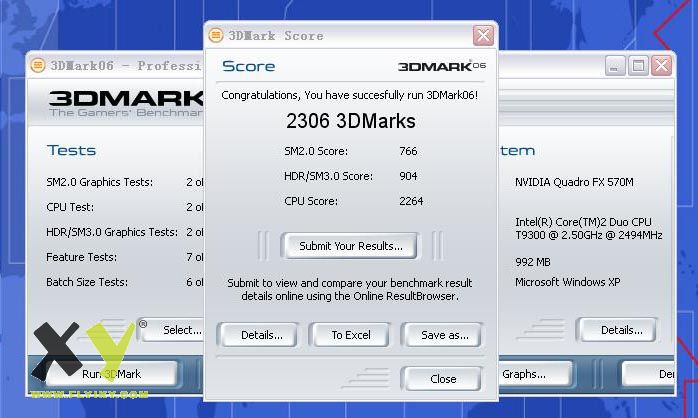Click Submit Your Results button
The width and height of the screenshot is (698, 418).
[350, 246]
